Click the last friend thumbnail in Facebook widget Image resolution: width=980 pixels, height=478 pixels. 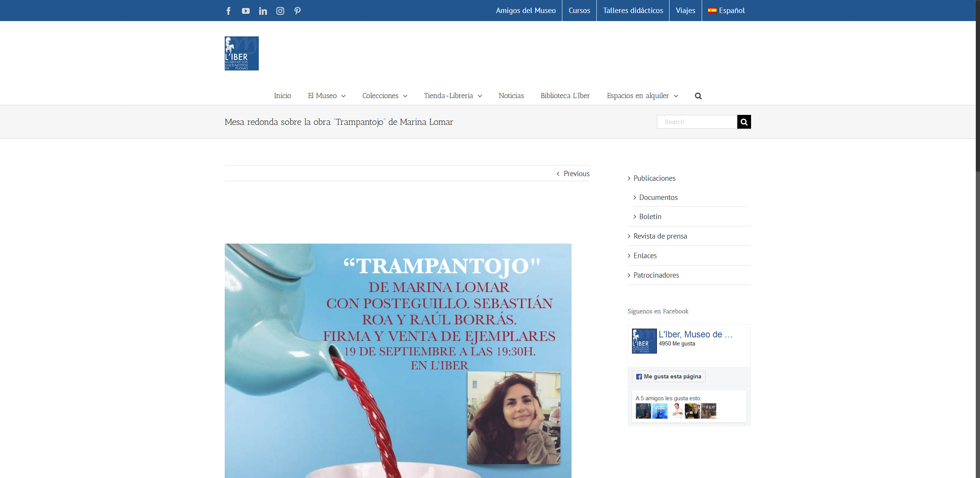(709, 411)
